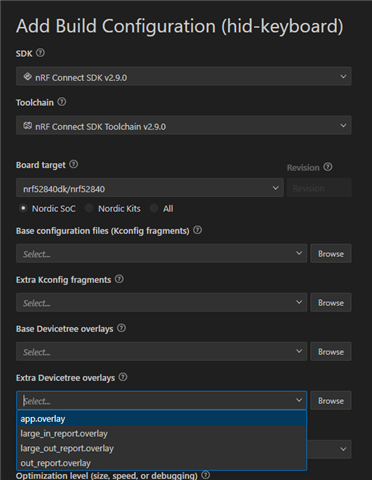Open the nrf52840dk board target dropdown
Viewport: 372px width, 480px height.
point(150,188)
